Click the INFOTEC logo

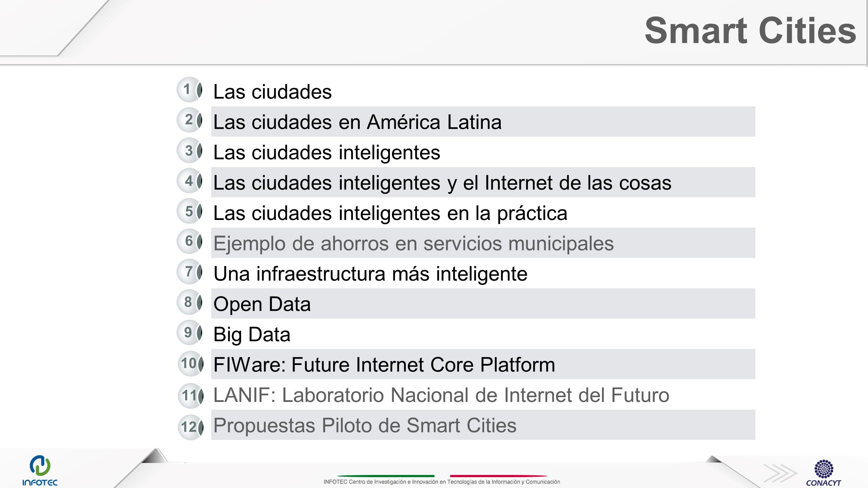point(40,470)
